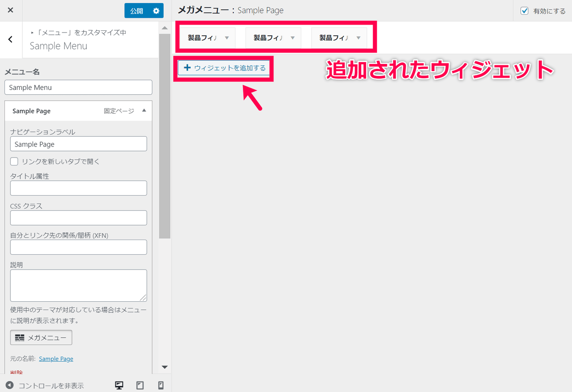Click the sidebar scrollbar down arrow
This screenshot has height=392, width=572.
[x=164, y=367]
